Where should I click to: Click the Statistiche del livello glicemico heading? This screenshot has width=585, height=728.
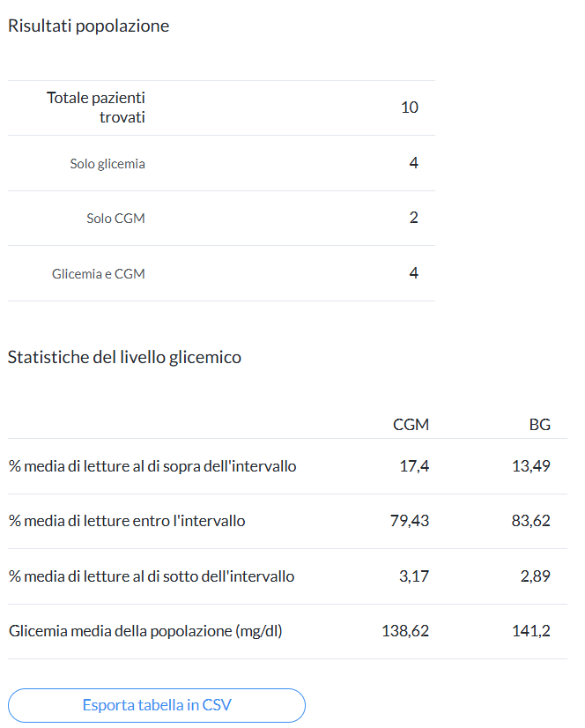[124, 357]
